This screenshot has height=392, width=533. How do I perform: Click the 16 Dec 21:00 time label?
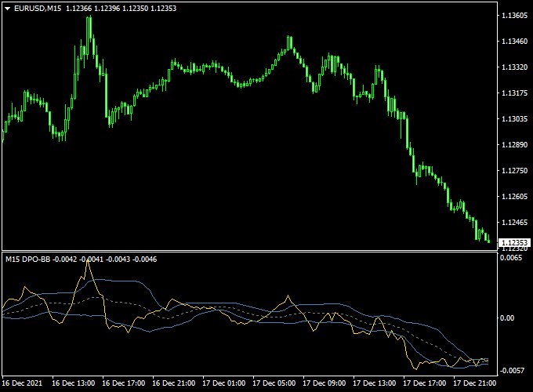tap(174, 383)
